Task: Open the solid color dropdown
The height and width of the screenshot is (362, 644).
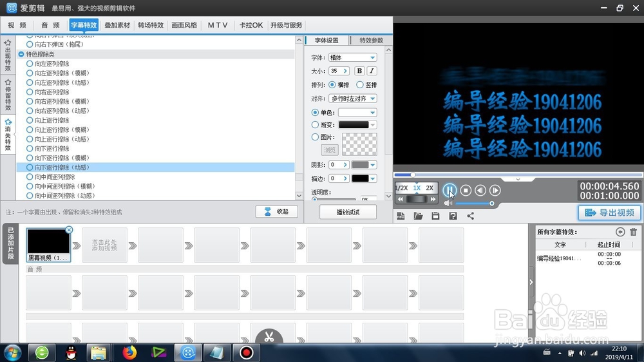Action: [x=357, y=113]
